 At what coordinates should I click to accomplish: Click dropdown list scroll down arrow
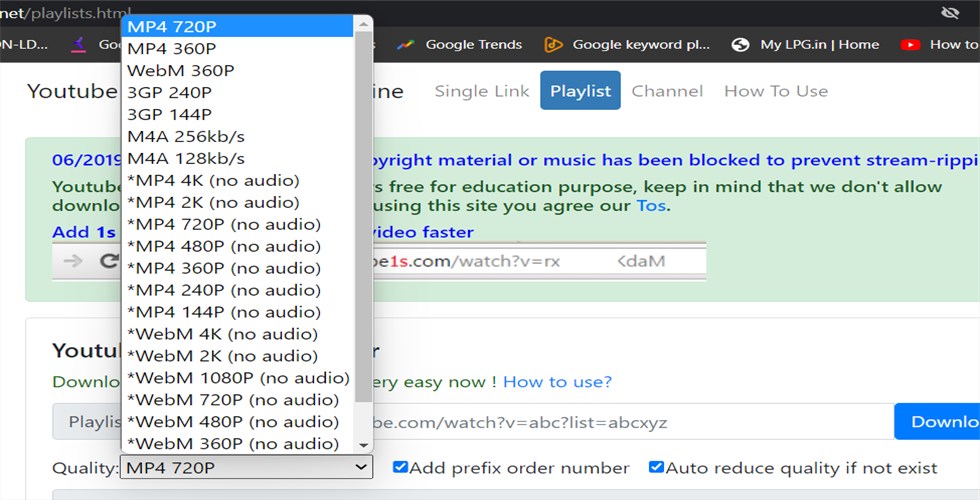coord(363,445)
